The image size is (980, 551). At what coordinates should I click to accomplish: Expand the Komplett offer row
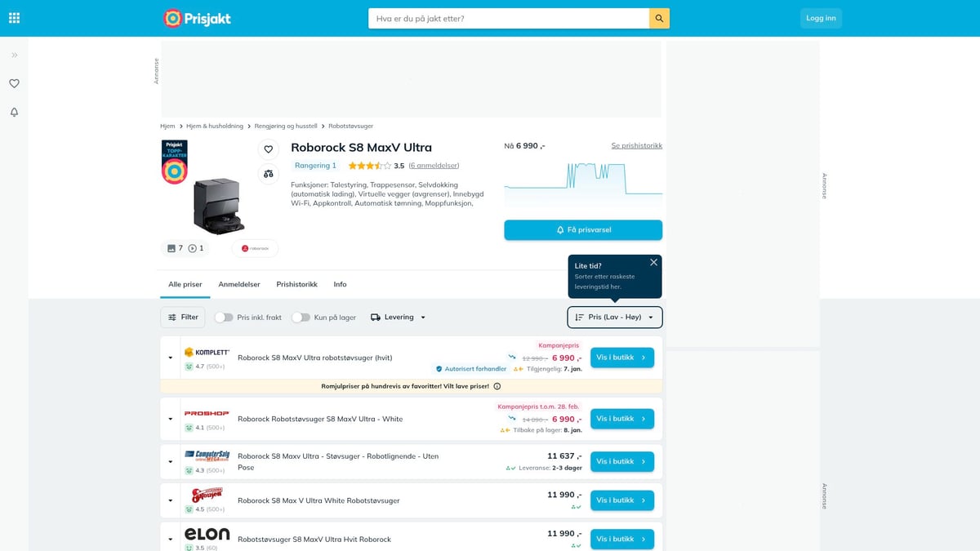pos(171,358)
